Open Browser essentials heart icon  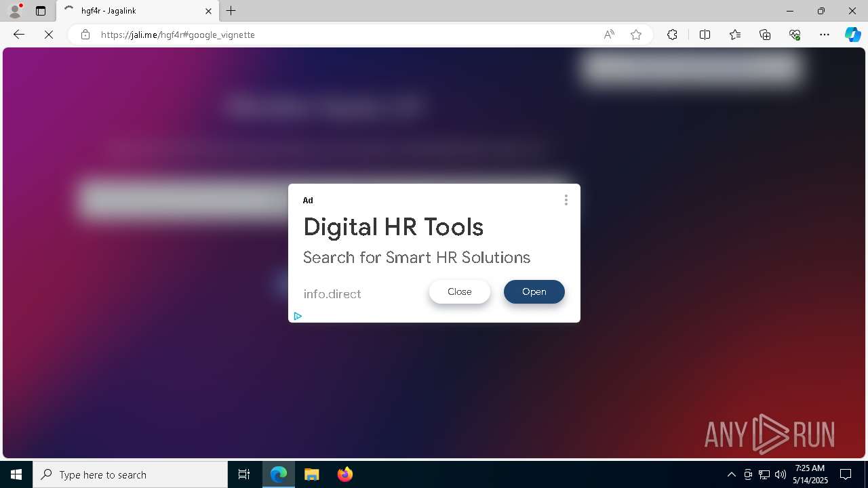tap(795, 35)
